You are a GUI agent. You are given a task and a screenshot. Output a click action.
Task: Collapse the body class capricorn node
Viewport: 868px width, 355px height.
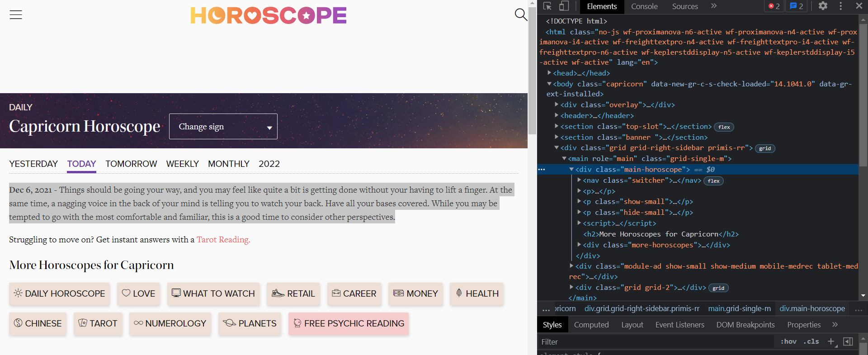(x=549, y=84)
